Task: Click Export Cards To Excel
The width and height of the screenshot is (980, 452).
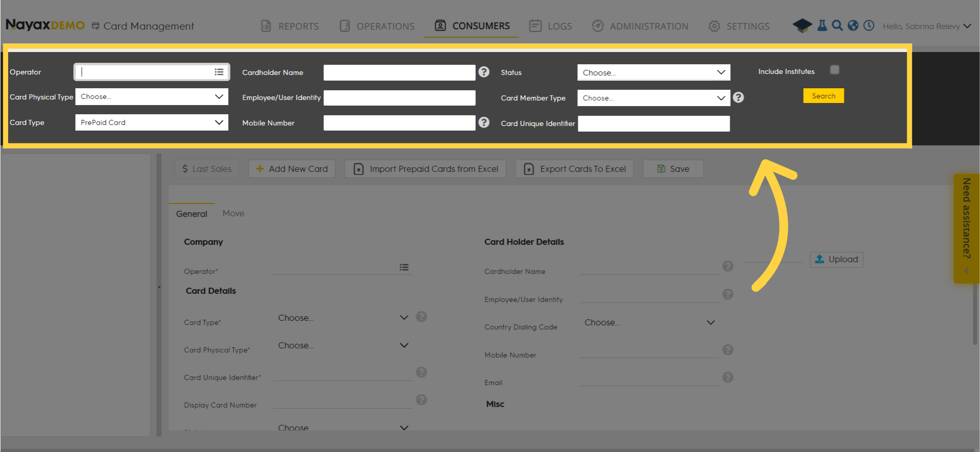Action: (x=574, y=169)
